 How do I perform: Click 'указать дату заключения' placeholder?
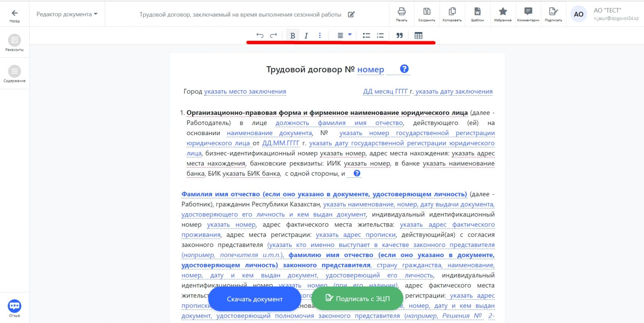tap(454, 91)
